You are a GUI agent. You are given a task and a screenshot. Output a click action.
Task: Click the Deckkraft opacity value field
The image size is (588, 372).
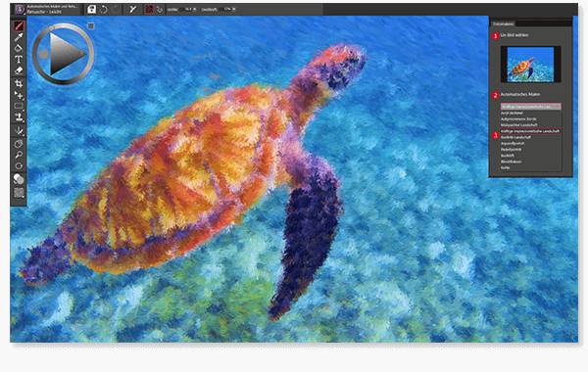(225, 9)
